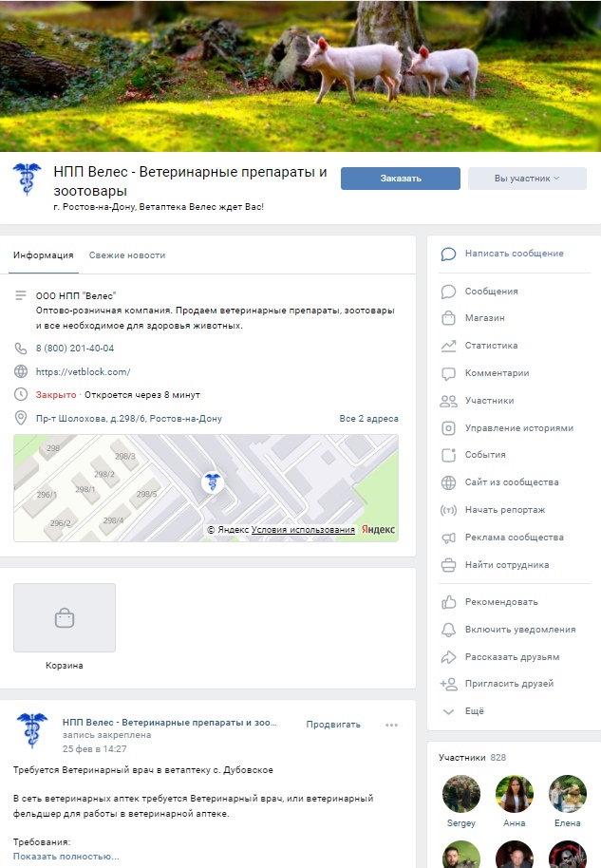Switch to the Информация tab
This screenshot has height=868, width=601.
(43, 255)
